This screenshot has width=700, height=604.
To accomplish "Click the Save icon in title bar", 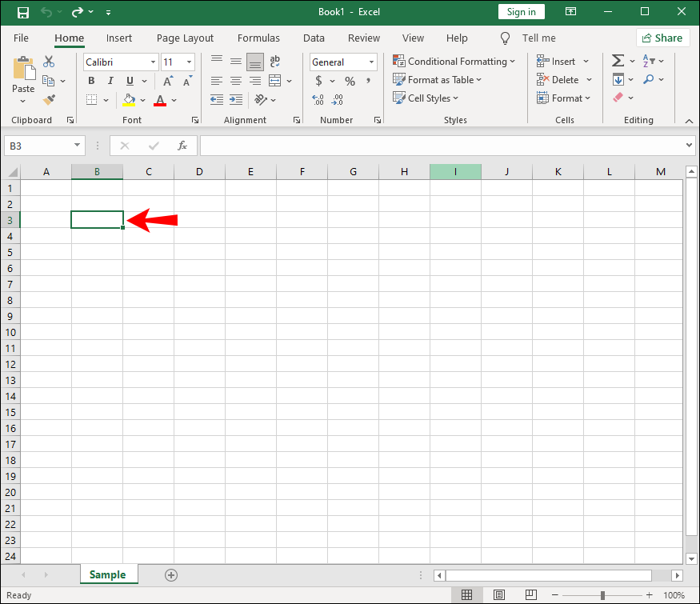I will click(22, 12).
